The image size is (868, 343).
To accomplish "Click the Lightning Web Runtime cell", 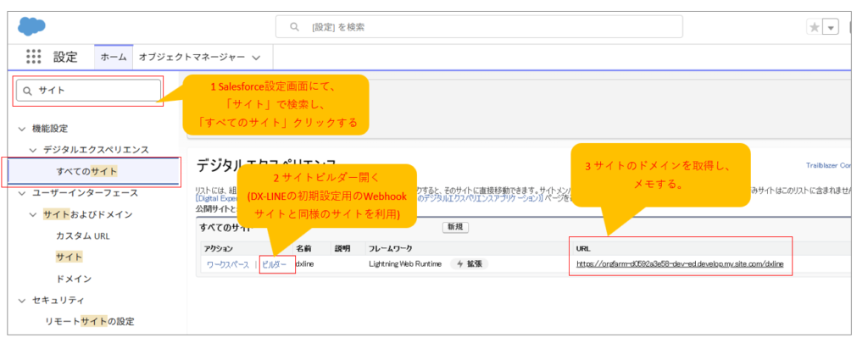I will [x=405, y=264].
